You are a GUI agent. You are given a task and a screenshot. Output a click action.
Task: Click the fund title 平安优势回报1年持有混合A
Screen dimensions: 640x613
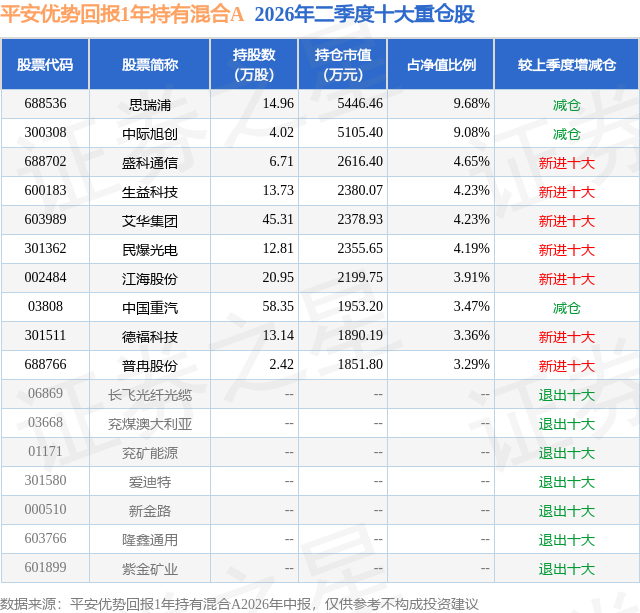(122, 14)
